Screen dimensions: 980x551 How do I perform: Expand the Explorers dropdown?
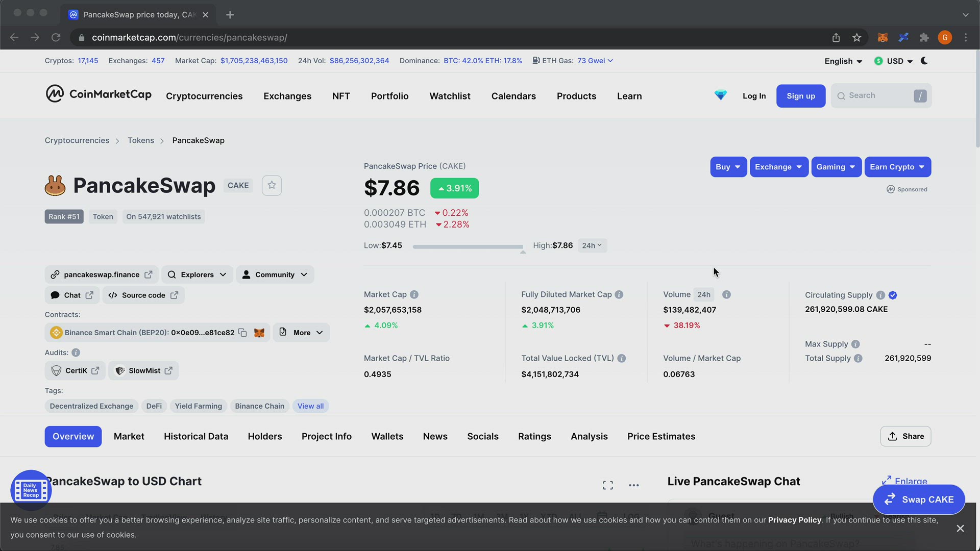click(x=198, y=274)
